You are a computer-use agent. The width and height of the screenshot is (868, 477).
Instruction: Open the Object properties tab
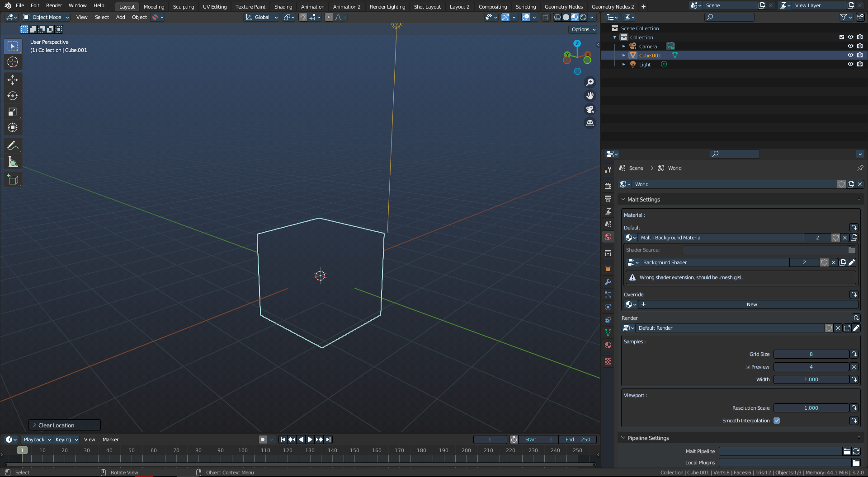[x=608, y=269]
